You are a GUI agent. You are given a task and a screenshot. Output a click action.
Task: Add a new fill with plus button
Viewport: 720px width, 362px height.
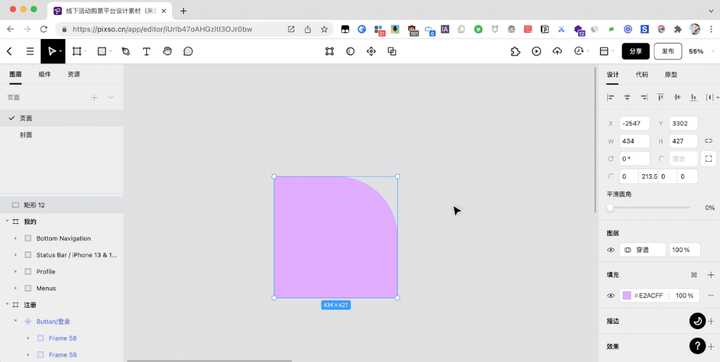pos(711,275)
